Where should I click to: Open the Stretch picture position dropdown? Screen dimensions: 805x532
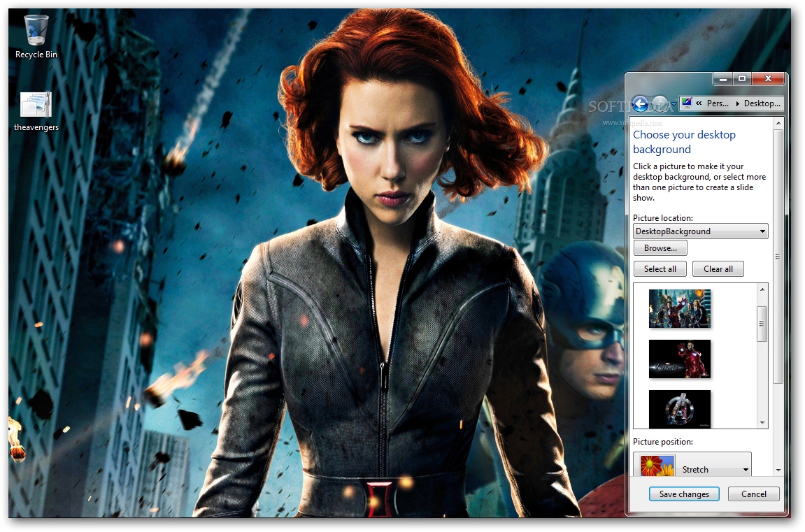[692, 466]
